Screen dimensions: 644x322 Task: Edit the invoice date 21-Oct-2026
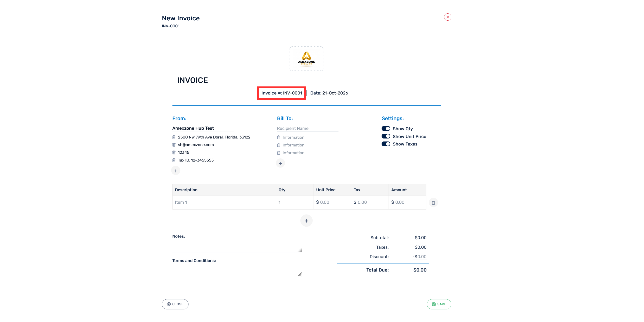tap(335, 93)
